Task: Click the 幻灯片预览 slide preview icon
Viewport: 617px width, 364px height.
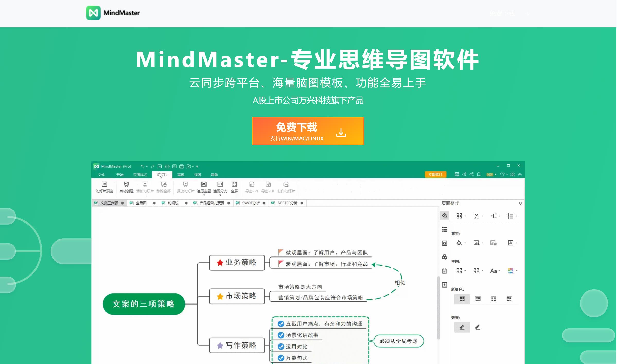Action: pos(104,184)
